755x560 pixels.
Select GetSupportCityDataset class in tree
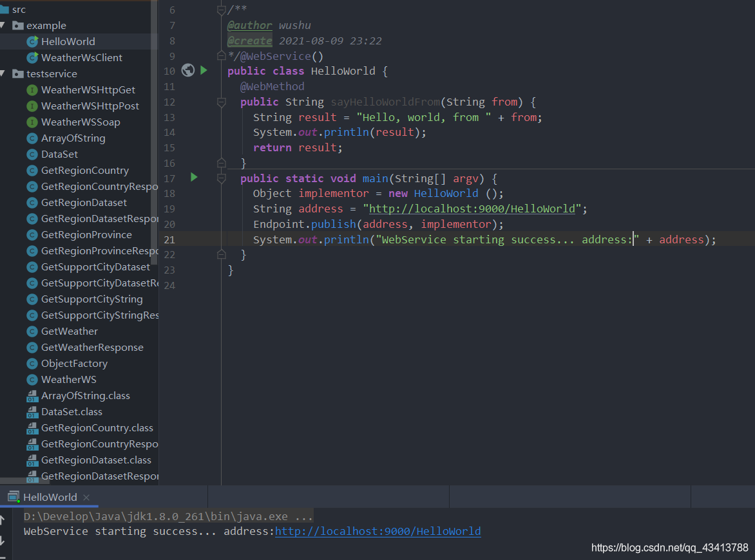point(95,267)
